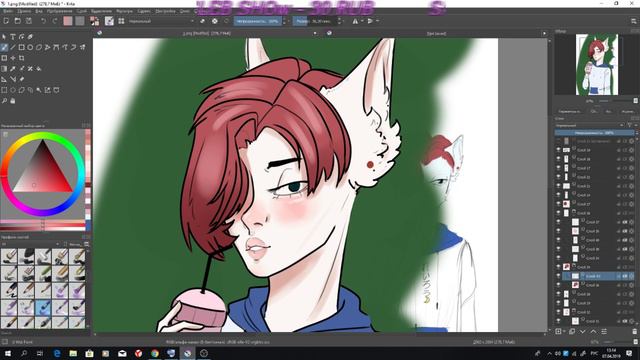Screen dimensions: 640x360
Task: Open Windows Start menu
Action: click(8, 353)
